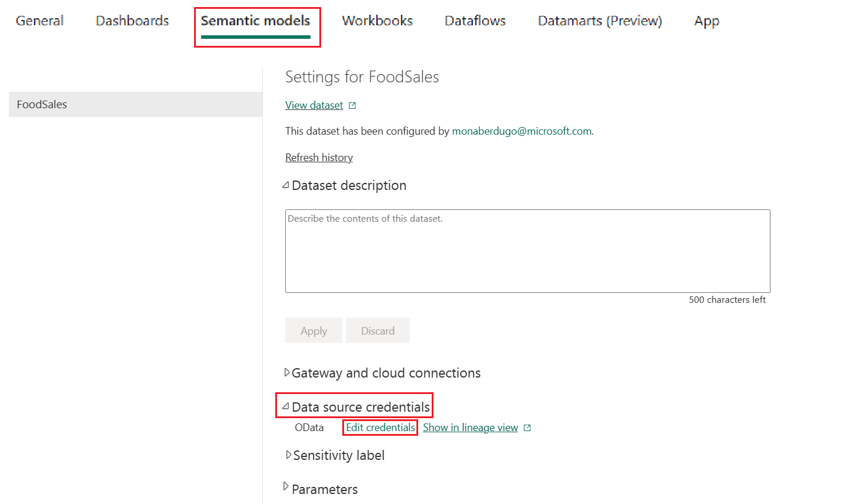Click the external link icon beside Show in lineage view

point(526,427)
